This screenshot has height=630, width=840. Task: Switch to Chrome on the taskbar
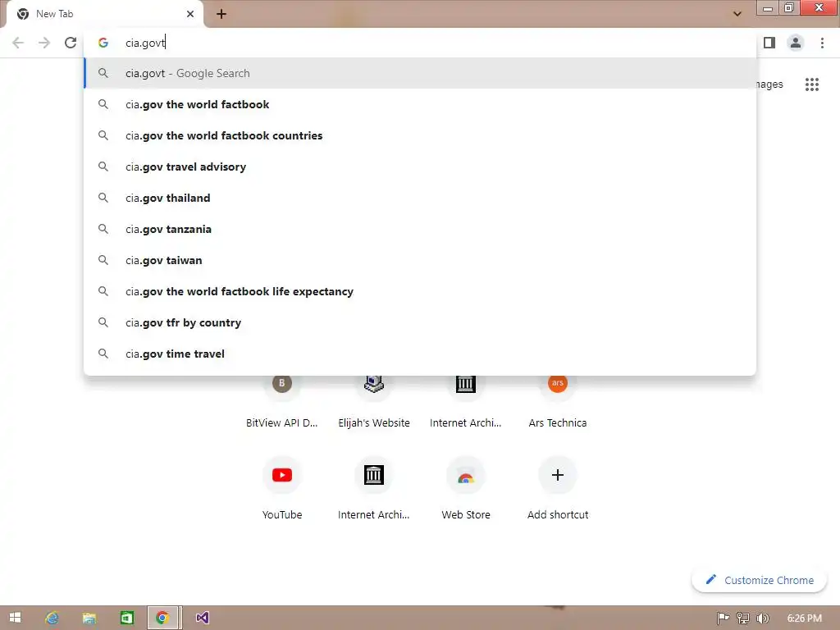[163, 618]
